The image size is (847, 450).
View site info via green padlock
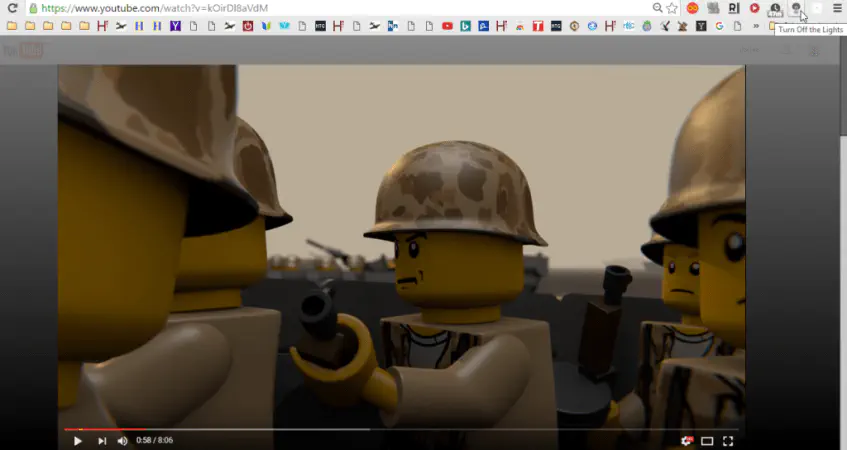[x=33, y=8]
